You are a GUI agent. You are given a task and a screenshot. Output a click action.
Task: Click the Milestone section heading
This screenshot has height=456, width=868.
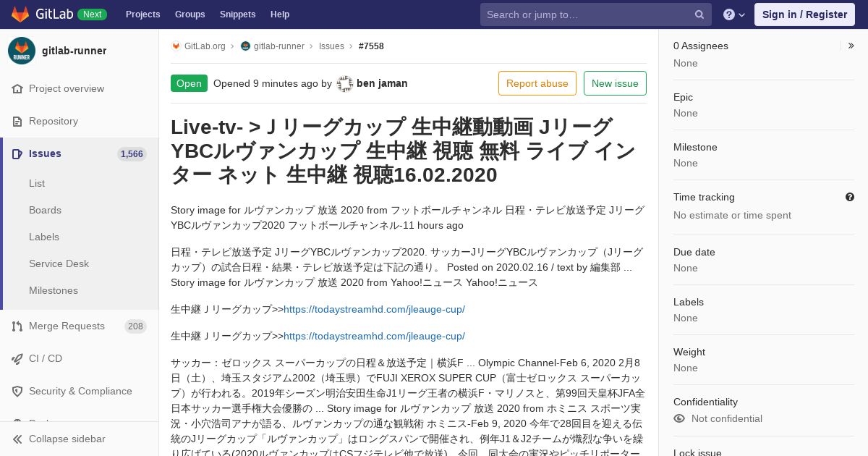pyautogui.click(x=695, y=147)
